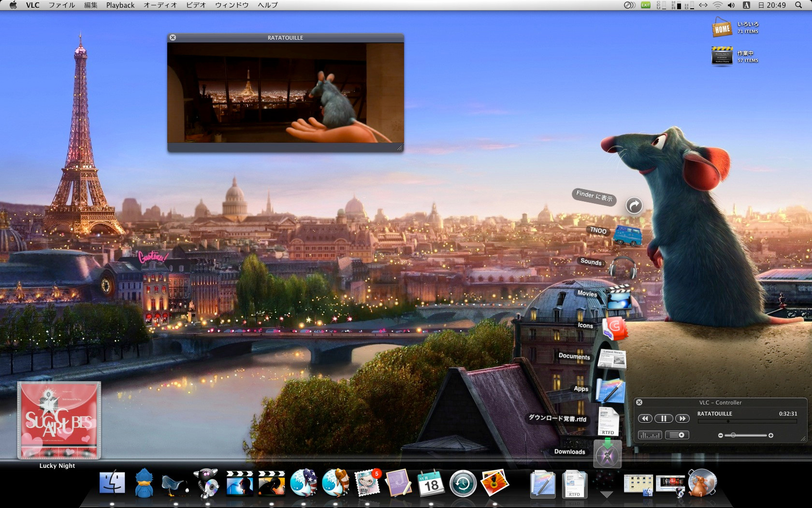The height and width of the screenshot is (508, 812).
Task: Close the VLC Controller window
Action: click(639, 403)
